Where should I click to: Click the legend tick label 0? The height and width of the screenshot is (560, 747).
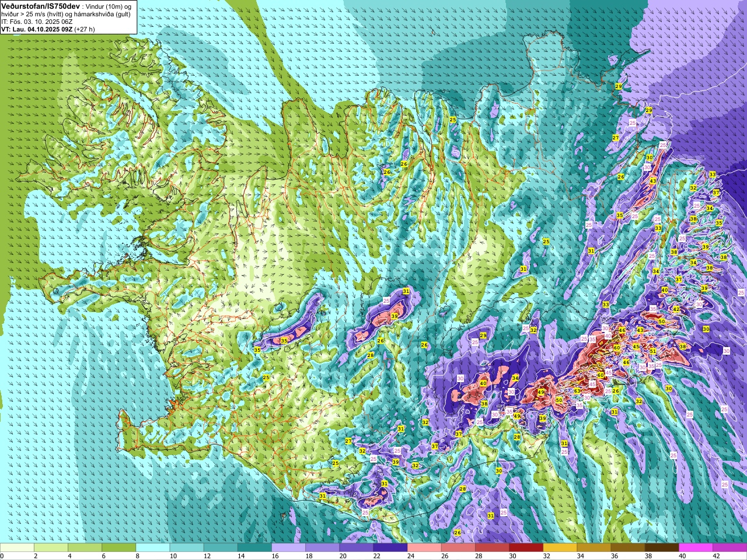coord(2,556)
